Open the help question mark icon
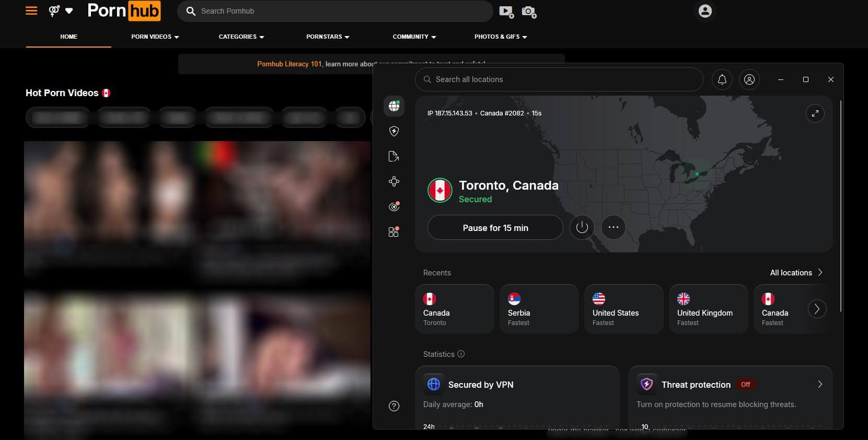The width and height of the screenshot is (868, 440). (394, 406)
